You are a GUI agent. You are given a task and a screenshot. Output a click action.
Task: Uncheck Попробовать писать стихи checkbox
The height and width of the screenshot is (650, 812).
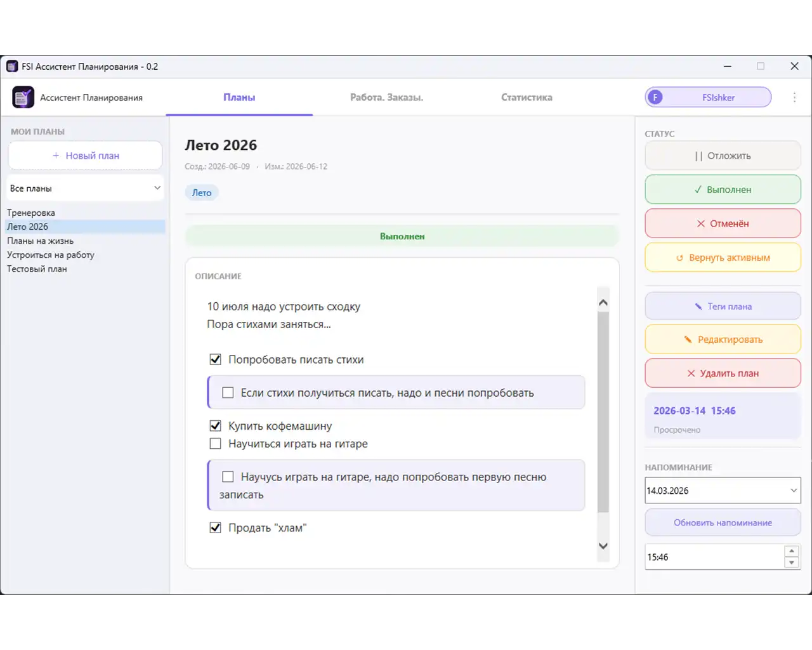[216, 359]
